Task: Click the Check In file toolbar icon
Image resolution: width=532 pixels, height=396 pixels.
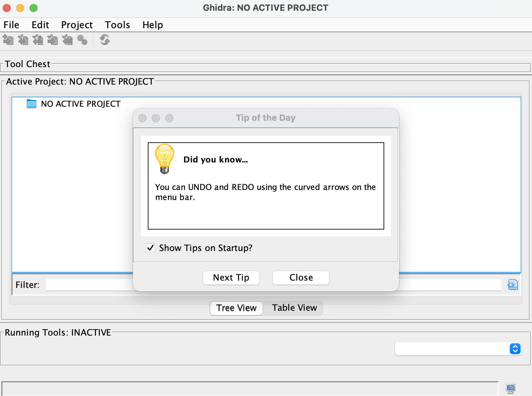Action: [x=52, y=40]
